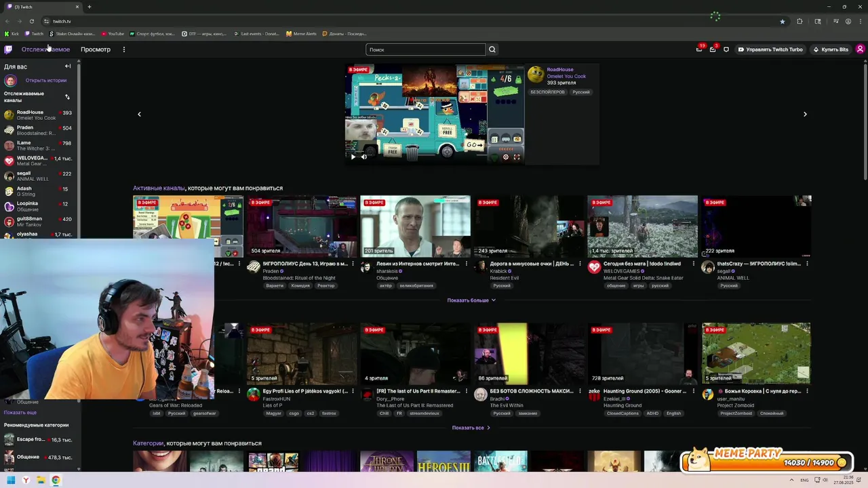Open site information icon in address bar
This screenshot has height=488, width=868.
tap(46, 21)
